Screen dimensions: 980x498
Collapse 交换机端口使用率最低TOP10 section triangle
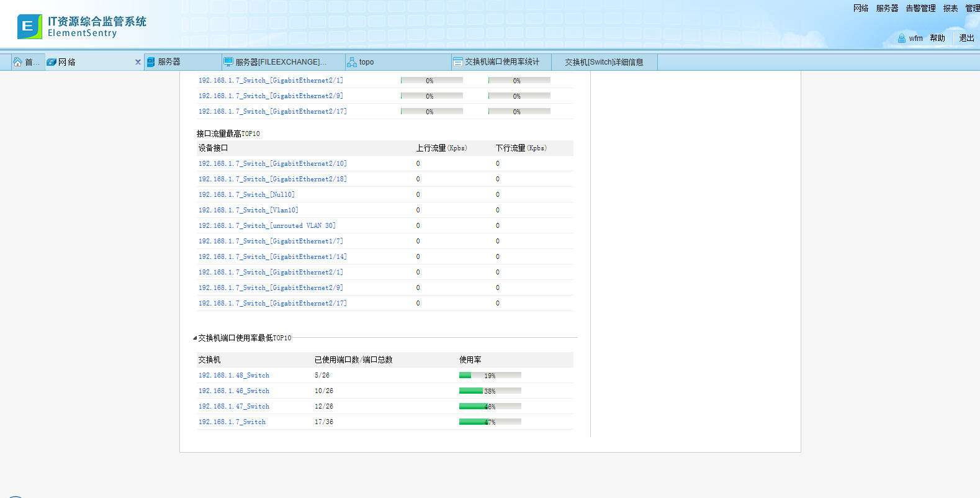click(195, 338)
